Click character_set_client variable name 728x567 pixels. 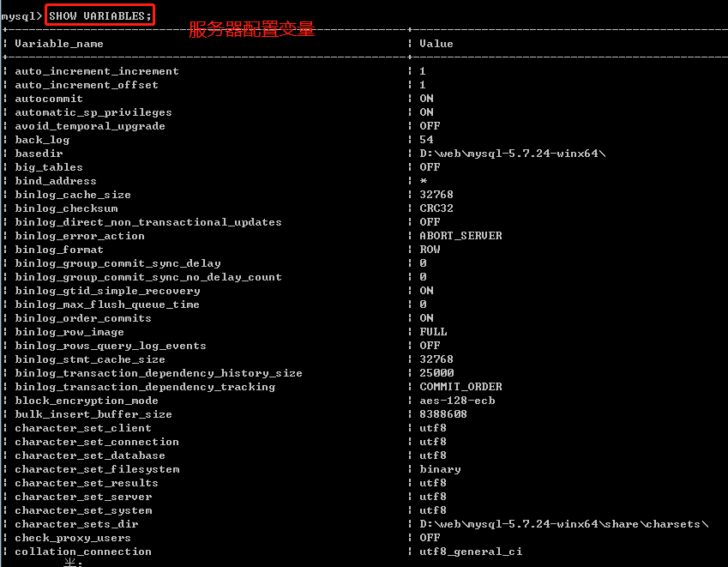83,428
